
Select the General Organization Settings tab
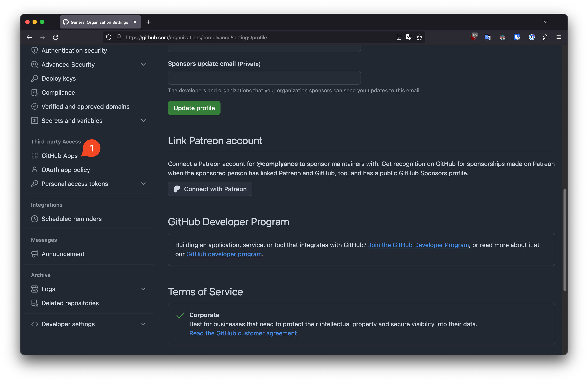[x=100, y=22]
